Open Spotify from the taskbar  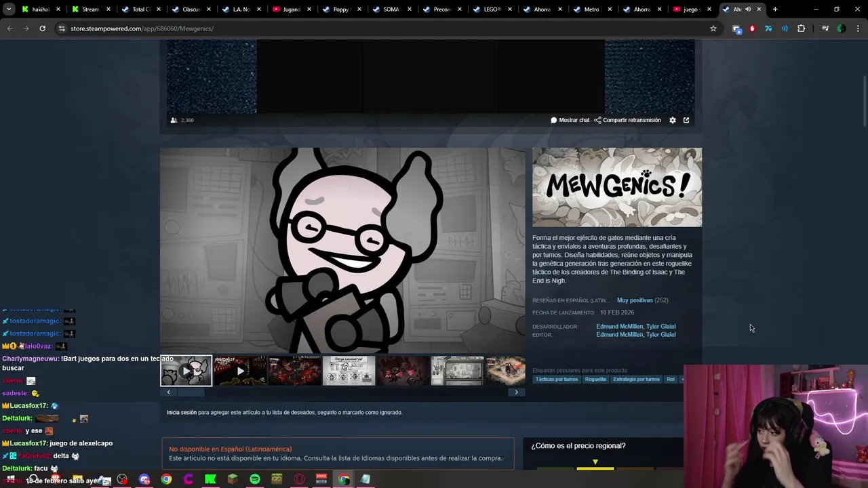click(x=254, y=479)
